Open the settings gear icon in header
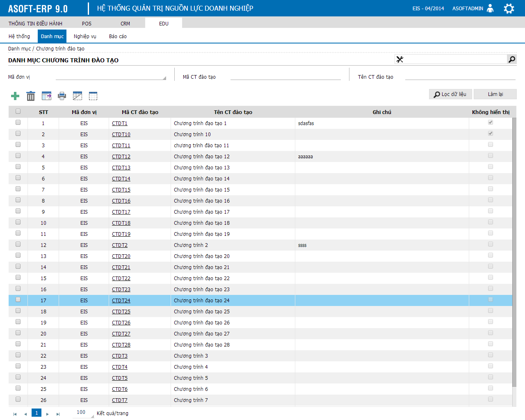Image resolution: width=525 pixels, height=420 pixels. [509, 9]
